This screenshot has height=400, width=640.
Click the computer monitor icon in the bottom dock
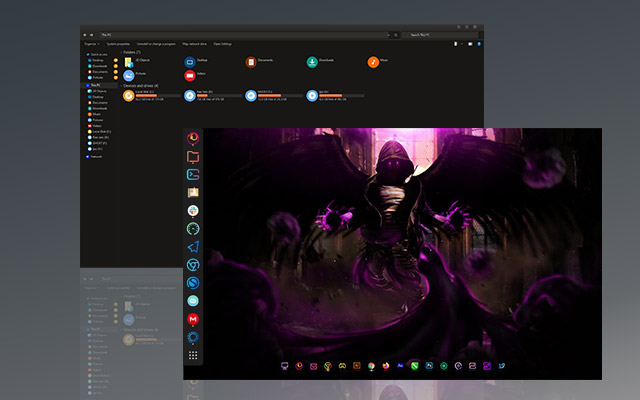pos(284,366)
